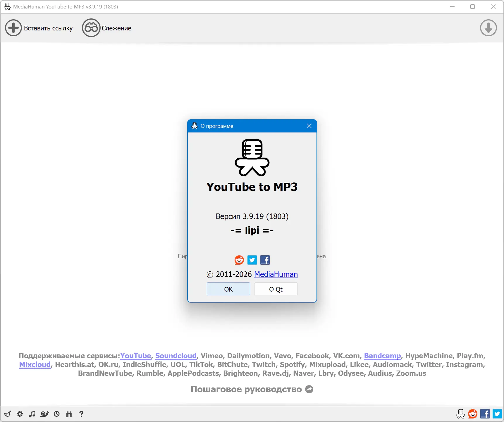Screen dimensions: 504x422
Task: Open the YouTube supported service link
Action: pos(136,356)
